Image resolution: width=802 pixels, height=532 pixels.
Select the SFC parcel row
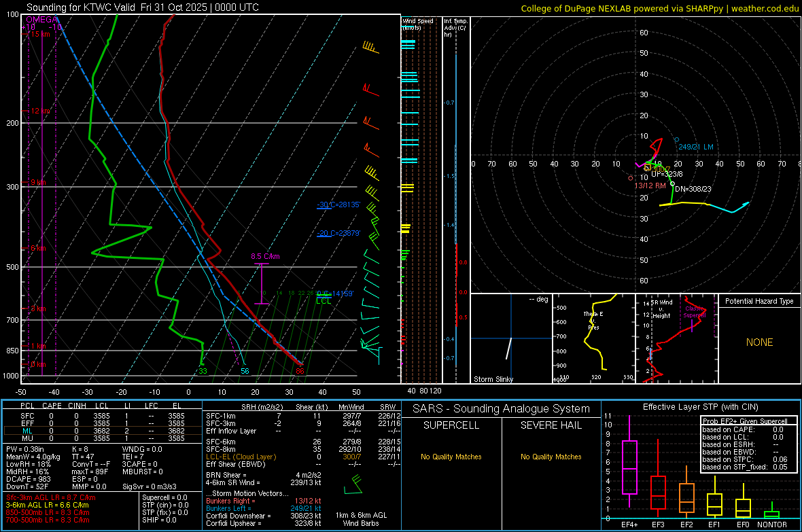click(x=103, y=416)
